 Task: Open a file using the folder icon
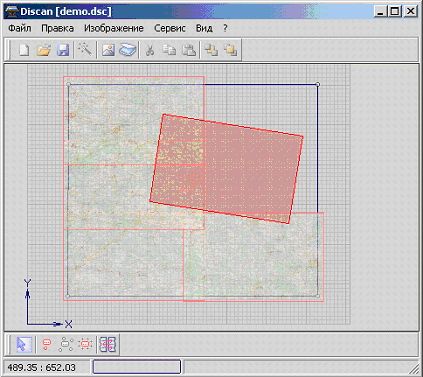(x=44, y=50)
